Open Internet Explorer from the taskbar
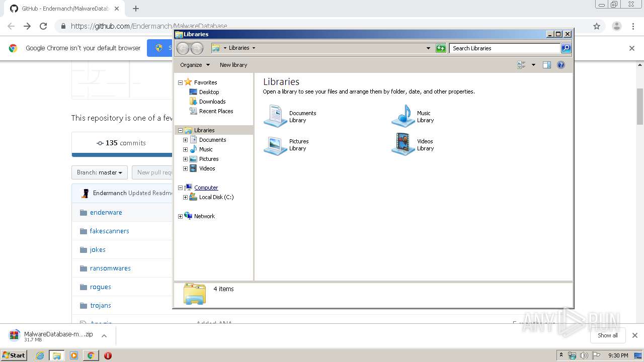644x362 pixels. (x=40, y=355)
